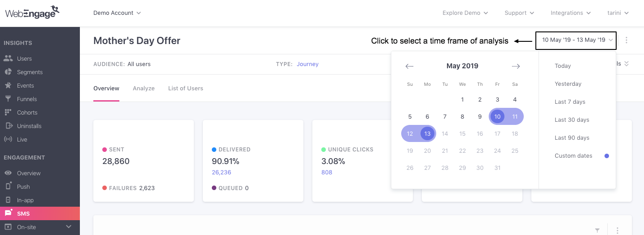Expand the campaign details double chevron

[626, 64]
